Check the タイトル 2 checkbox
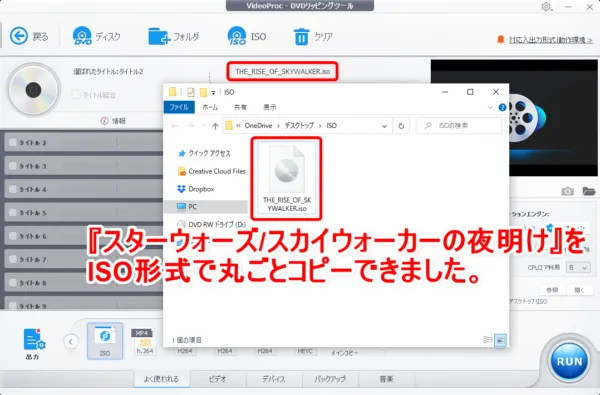Viewport: 600px width, 395px height. [x=13, y=142]
